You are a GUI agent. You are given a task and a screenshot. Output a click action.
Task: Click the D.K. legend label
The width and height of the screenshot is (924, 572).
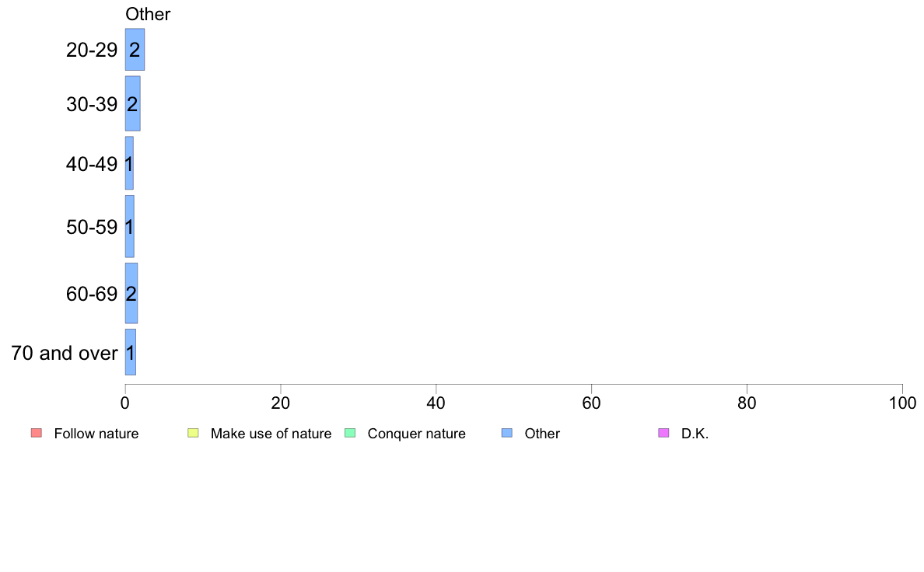coord(695,434)
